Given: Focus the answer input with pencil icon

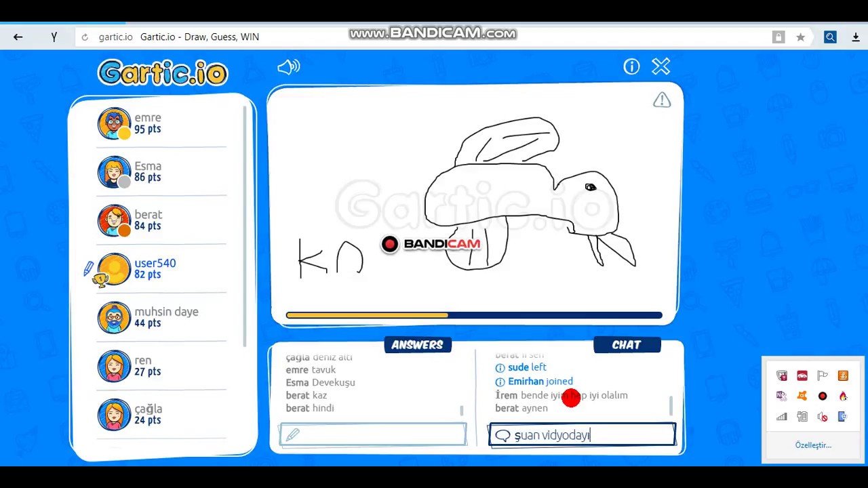Looking at the screenshot, I should 373,434.
